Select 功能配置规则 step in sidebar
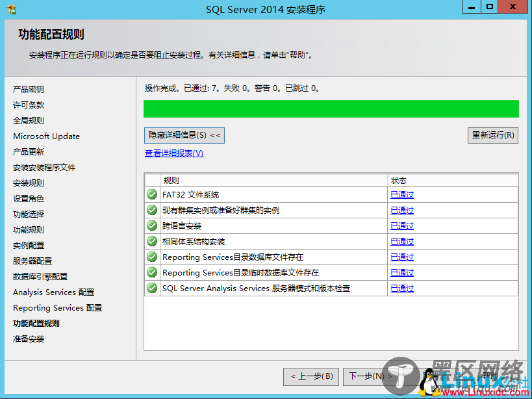Image resolution: width=532 pixels, height=399 pixels. pyautogui.click(x=36, y=324)
